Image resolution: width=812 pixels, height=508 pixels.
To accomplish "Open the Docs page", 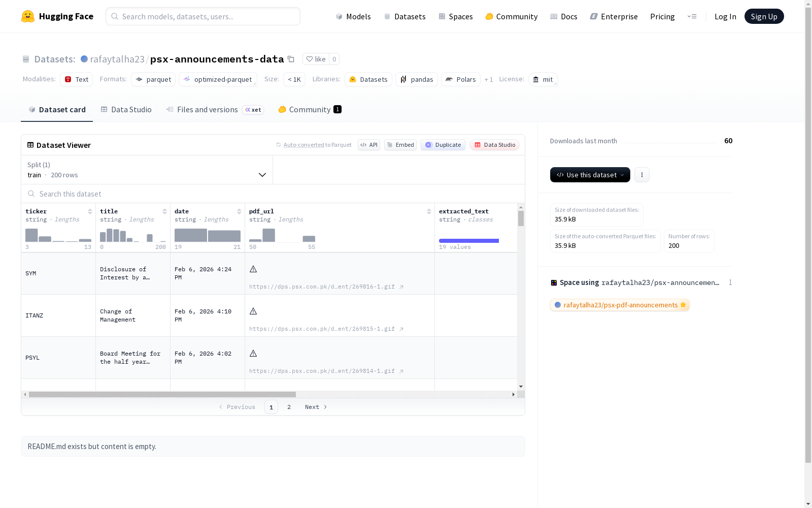I will pyautogui.click(x=563, y=16).
